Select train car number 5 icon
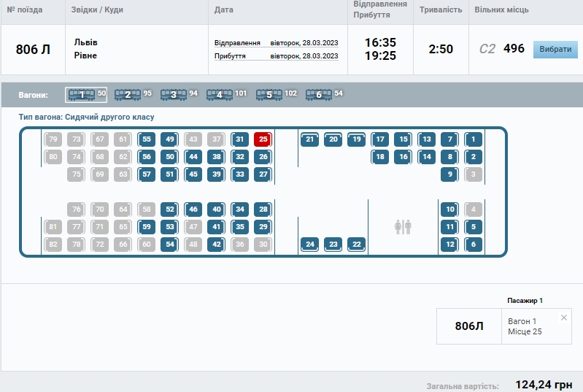This screenshot has width=583, height=392. tap(269, 94)
